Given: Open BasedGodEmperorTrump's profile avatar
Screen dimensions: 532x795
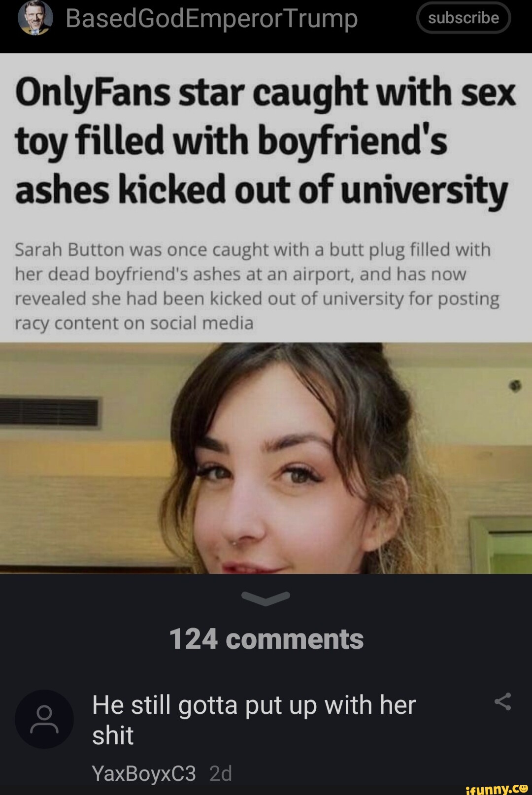Looking at the screenshot, I should (35, 18).
